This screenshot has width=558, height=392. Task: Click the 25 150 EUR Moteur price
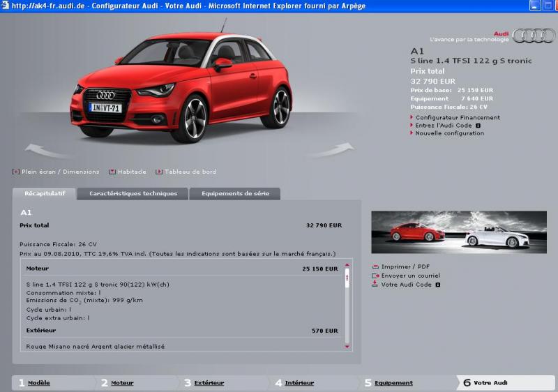point(320,269)
